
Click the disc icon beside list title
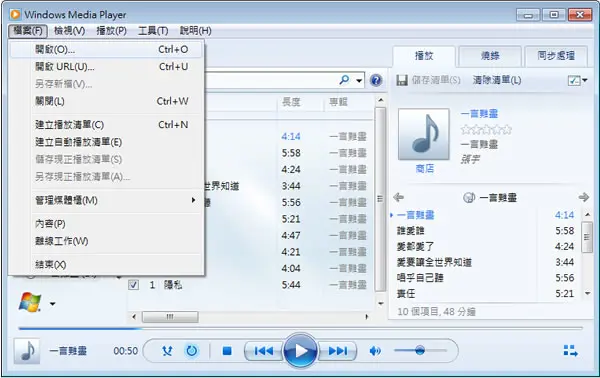(469, 198)
